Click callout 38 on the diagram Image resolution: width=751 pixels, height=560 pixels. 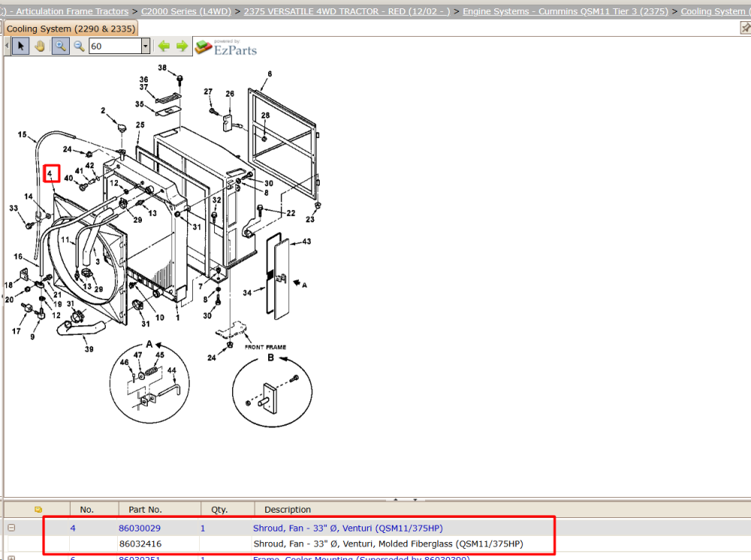tap(162, 68)
